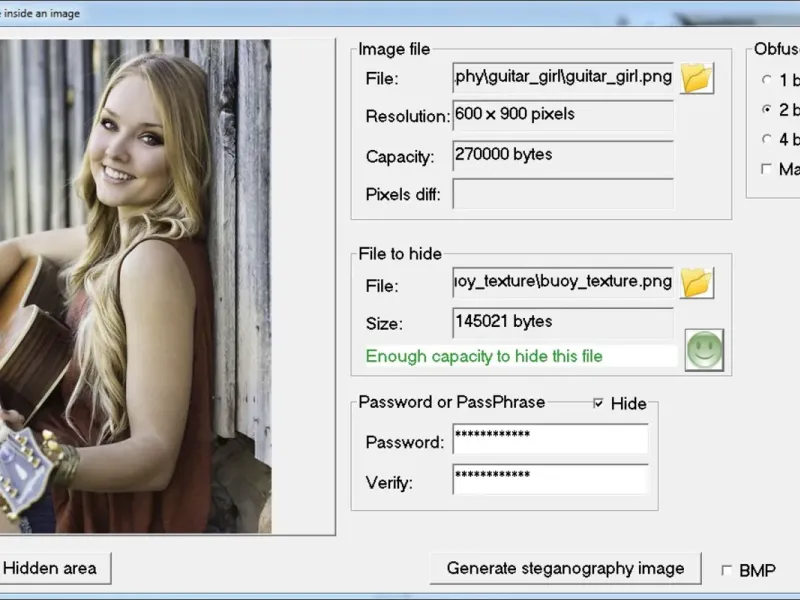
Task: Click the green smiley face icon
Action: click(704, 350)
